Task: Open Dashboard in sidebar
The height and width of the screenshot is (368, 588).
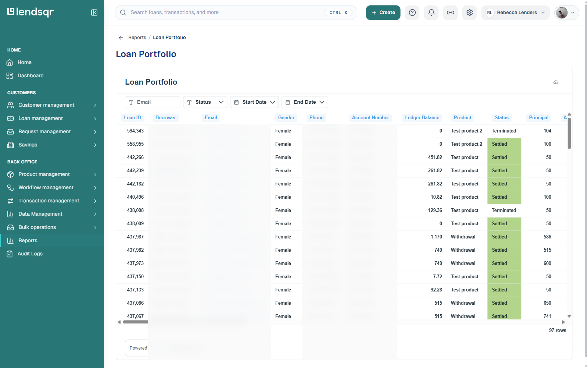Action: coord(31,76)
